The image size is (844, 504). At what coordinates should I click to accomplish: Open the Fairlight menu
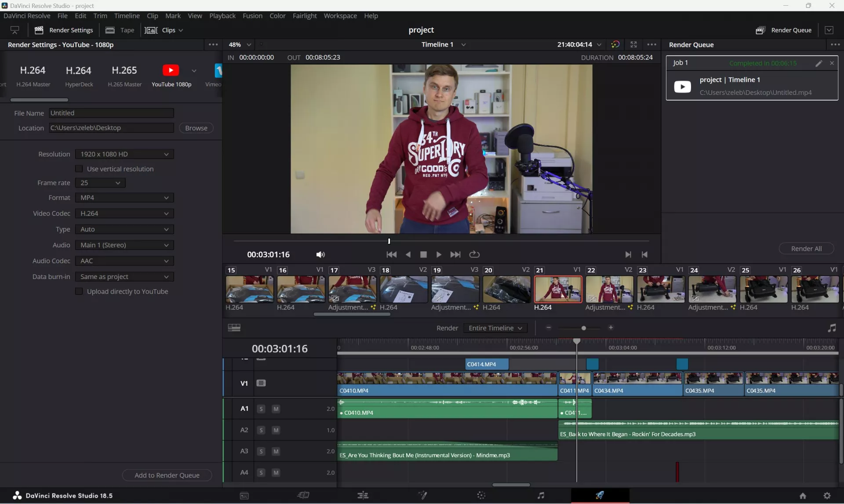[305, 16]
